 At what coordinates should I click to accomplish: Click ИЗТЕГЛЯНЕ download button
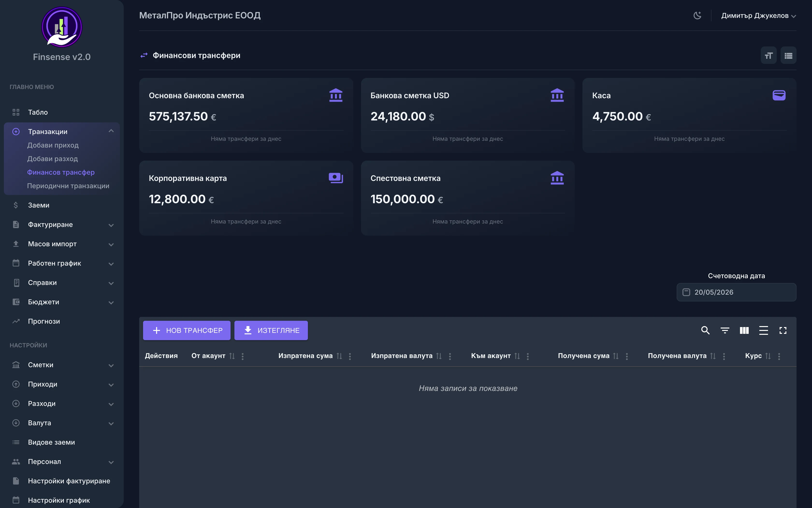(271, 330)
